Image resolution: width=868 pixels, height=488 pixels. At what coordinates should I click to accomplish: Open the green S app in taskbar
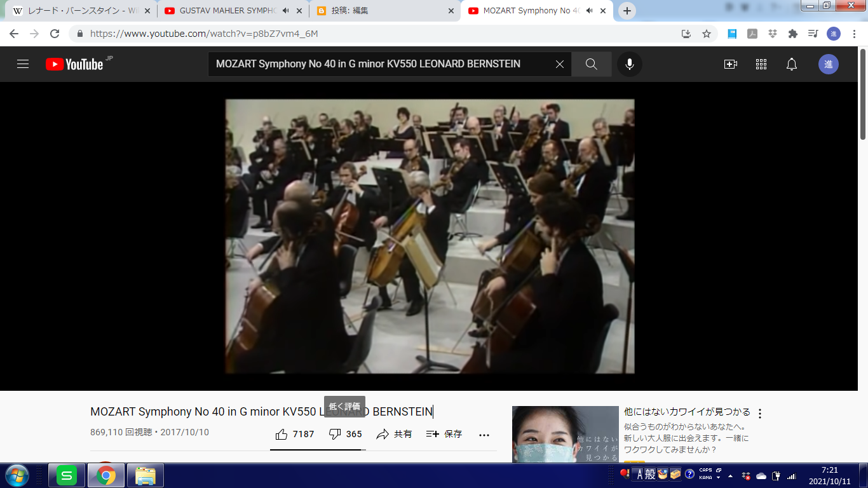coord(67,475)
